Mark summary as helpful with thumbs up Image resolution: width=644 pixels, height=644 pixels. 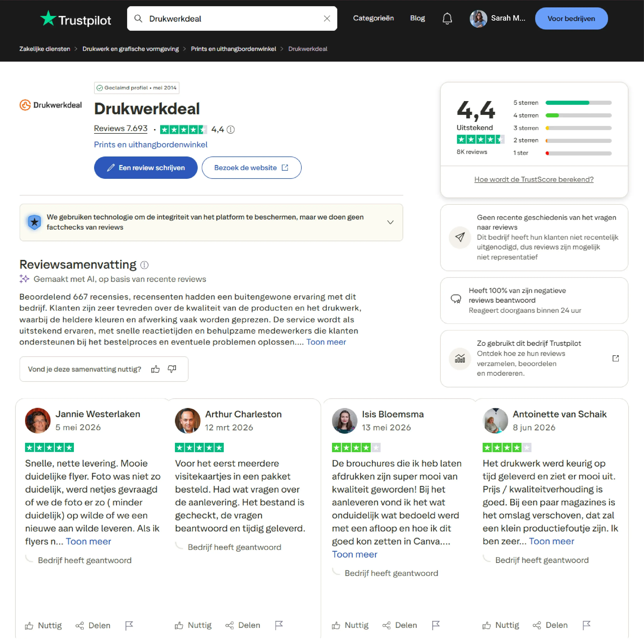155,369
